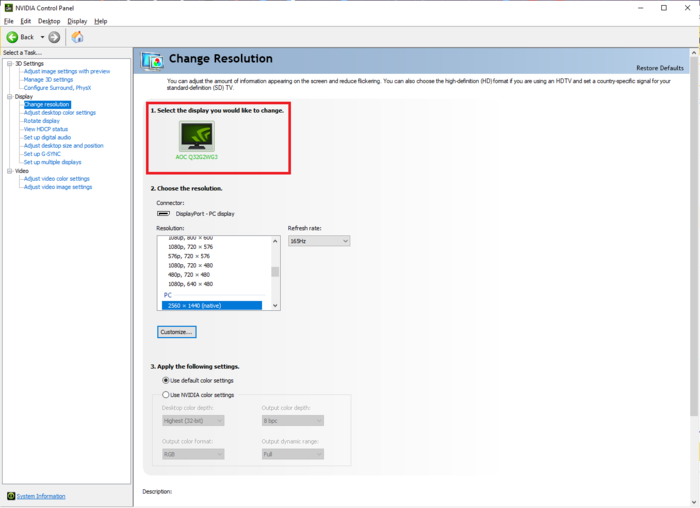The width and height of the screenshot is (700, 508).
Task: Open Output dynamic range Full dropdown
Action: pyautogui.click(x=292, y=454)
